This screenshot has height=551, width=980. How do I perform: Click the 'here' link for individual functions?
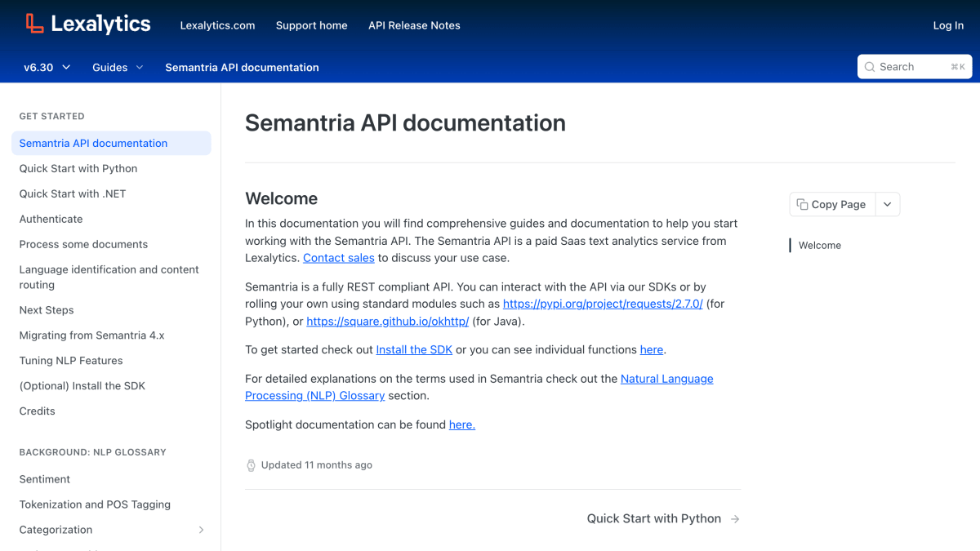coord(652,349)
